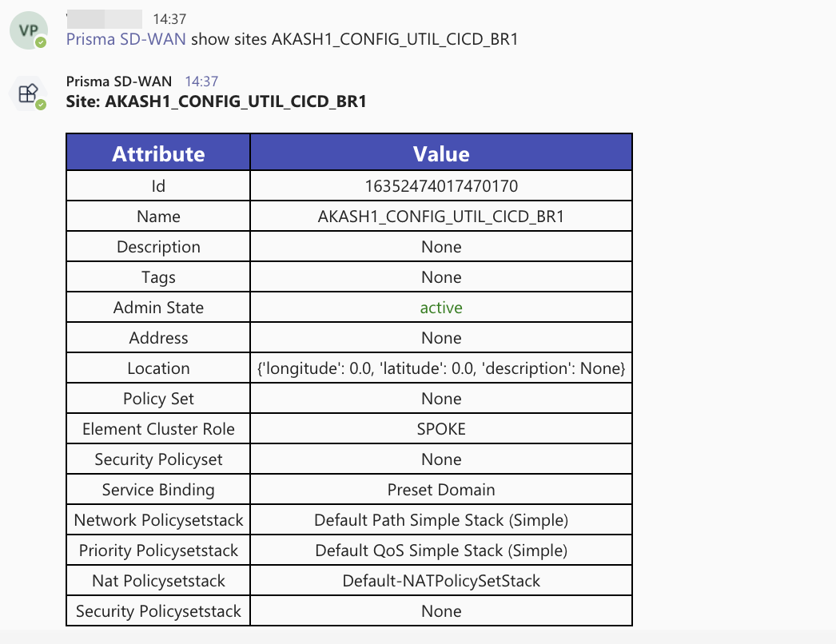
Task: Open the Prisma SD-WAN mention link
Action: point(125,39)
